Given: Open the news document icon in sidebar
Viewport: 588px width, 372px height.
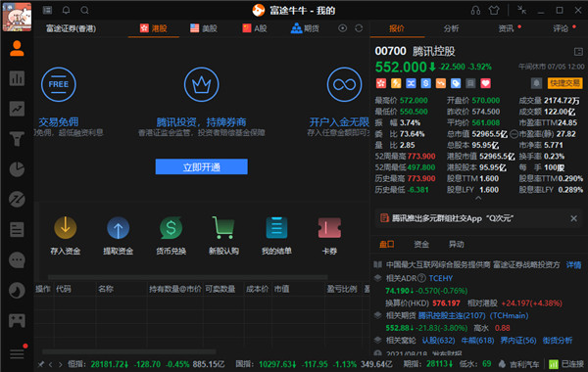Looking at the screenshot, I should click(x=17, y=230).
